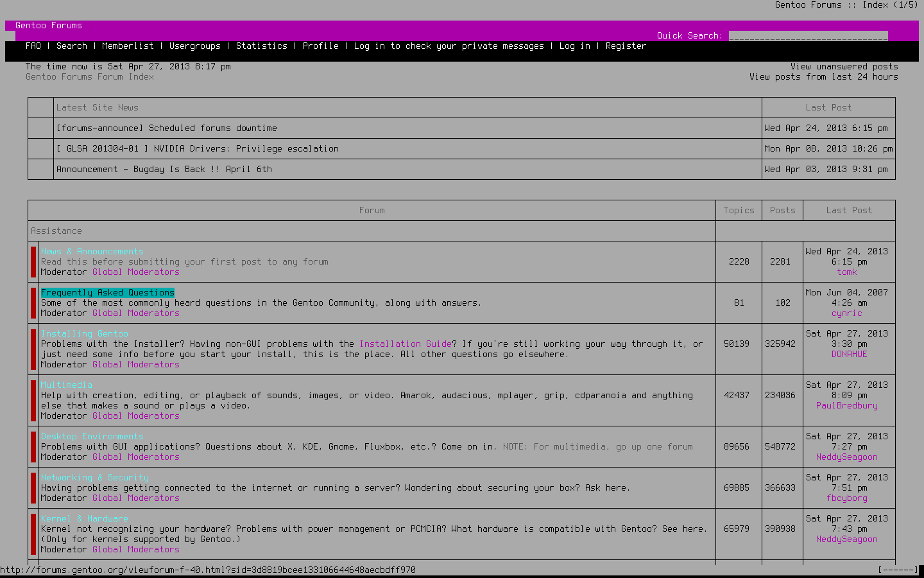Open NeddySeagoon in the Kernel & Hardware row
The image size is (924, 578).
click(847, 539)
